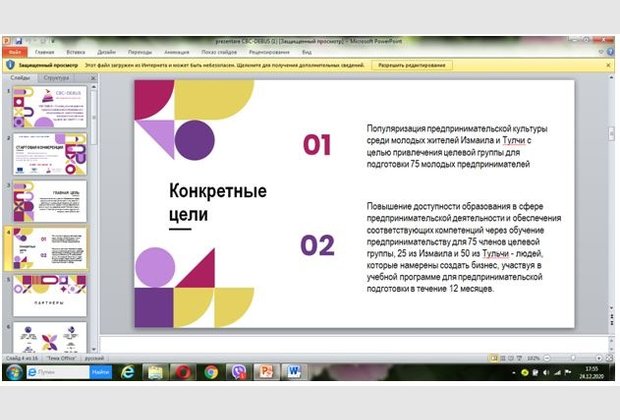Screen dimensions: 620x420
Task: Fit slide to current window icon
Action: [x=609, y=358]
